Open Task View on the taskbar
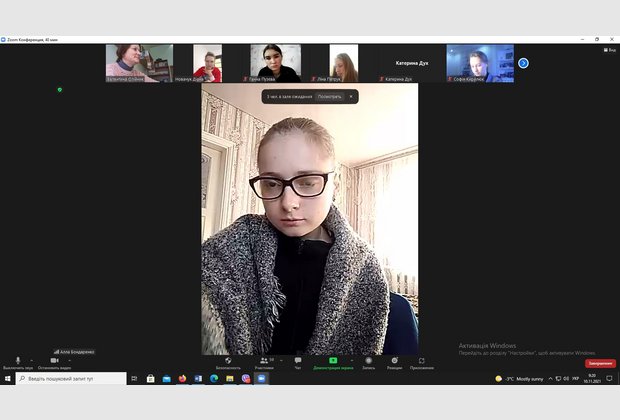Image resolution: width=620 pixels, height=420 pixels. (134, 378)
